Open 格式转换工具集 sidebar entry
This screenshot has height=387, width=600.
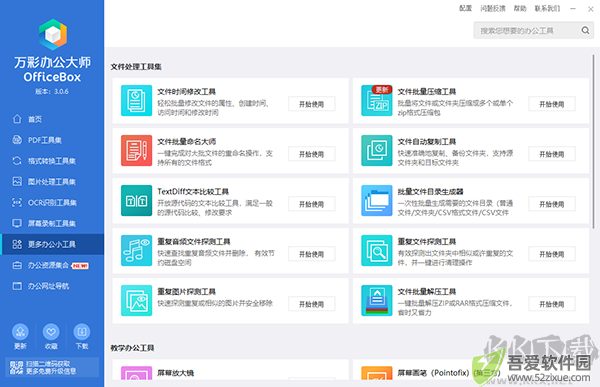[52, 161]
